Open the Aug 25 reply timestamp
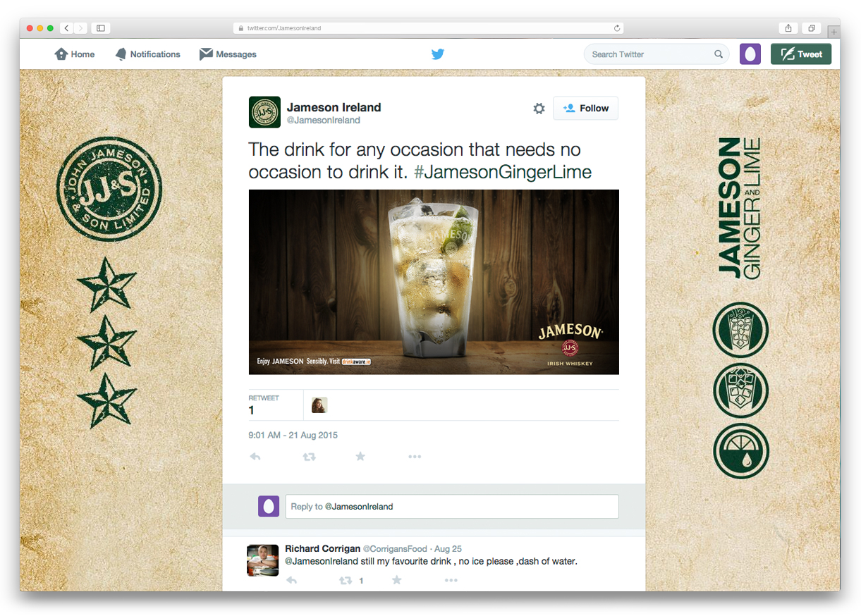The height and width of the screenshot is (616, 861). 448,549
